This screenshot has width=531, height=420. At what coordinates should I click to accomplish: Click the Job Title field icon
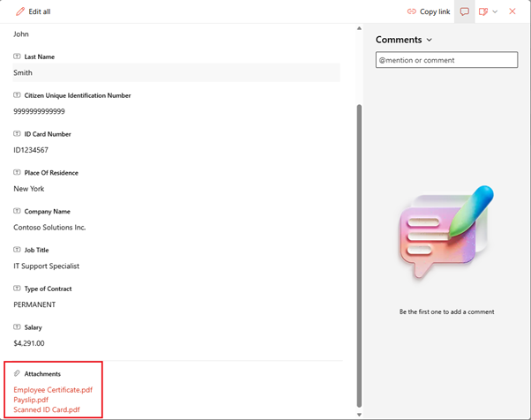pyautogui.click(x=17, y=250)
